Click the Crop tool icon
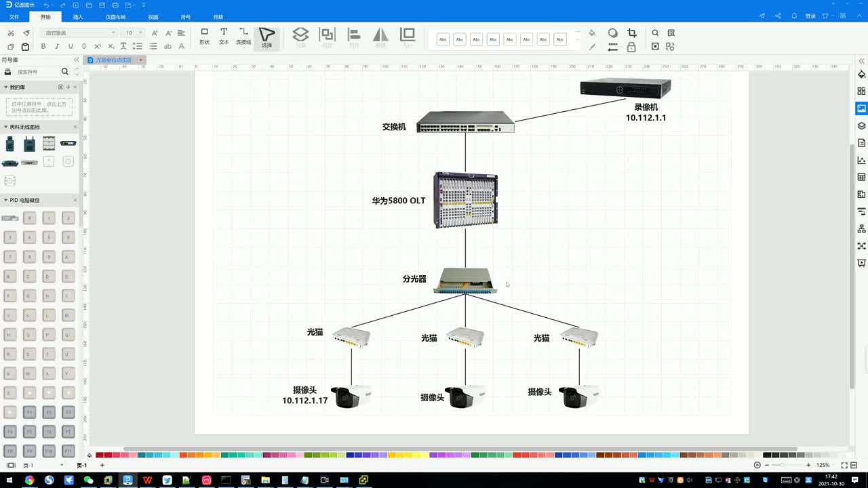This screenshot has height=488, width=868. 632,33
